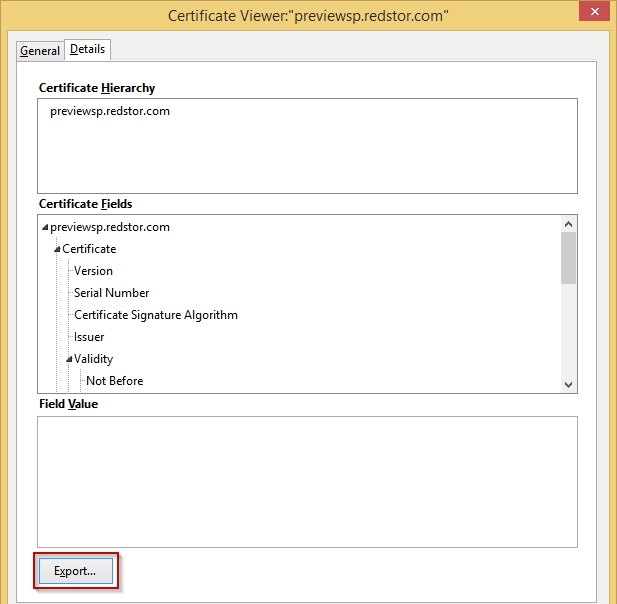
Task: Select the Version field
Action: [93, 271]
